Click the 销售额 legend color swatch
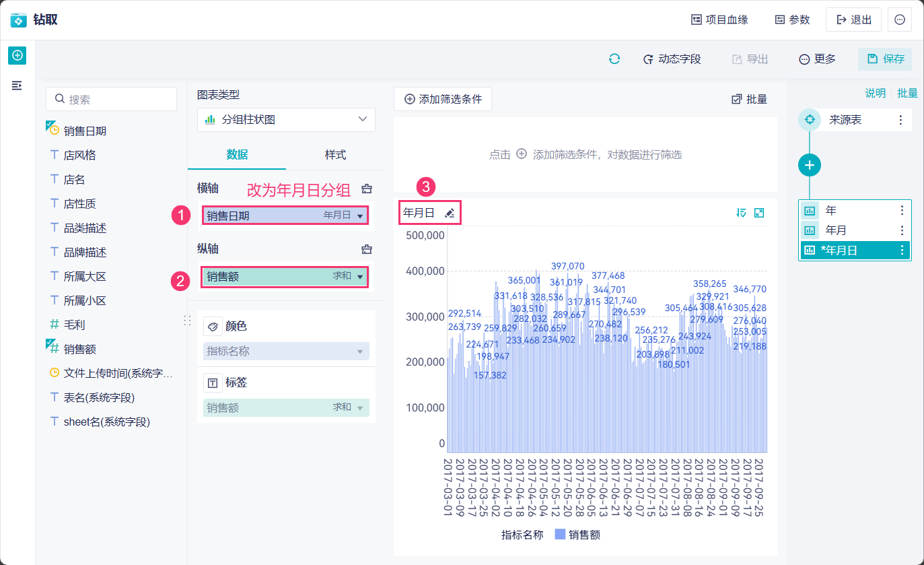 (x=560, y=535)
